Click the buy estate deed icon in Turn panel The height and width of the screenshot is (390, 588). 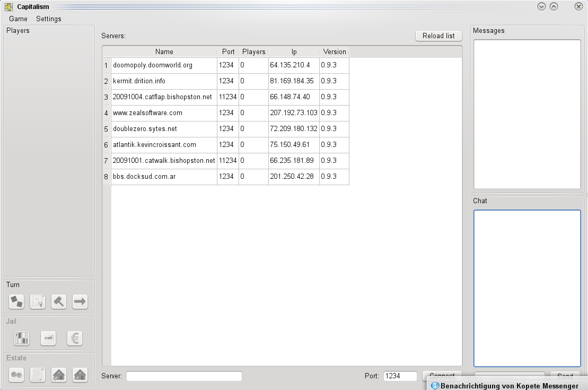tap(38, 301)
